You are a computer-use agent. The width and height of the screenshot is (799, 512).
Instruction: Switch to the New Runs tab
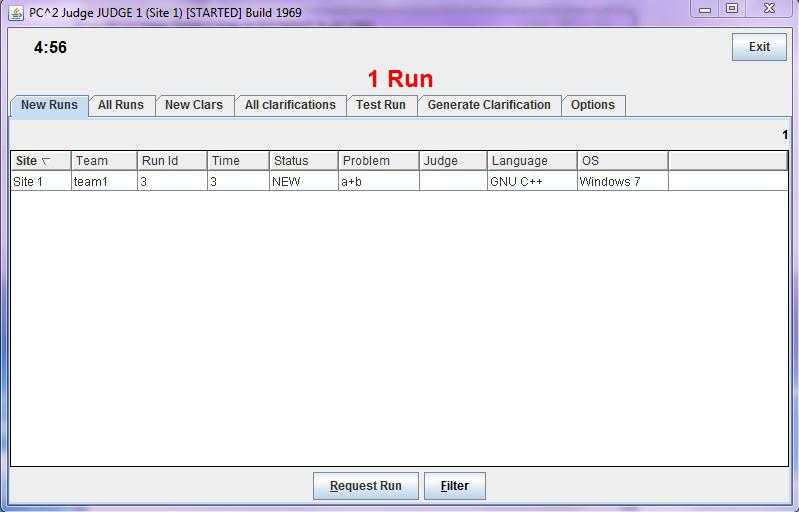[49, 105]
